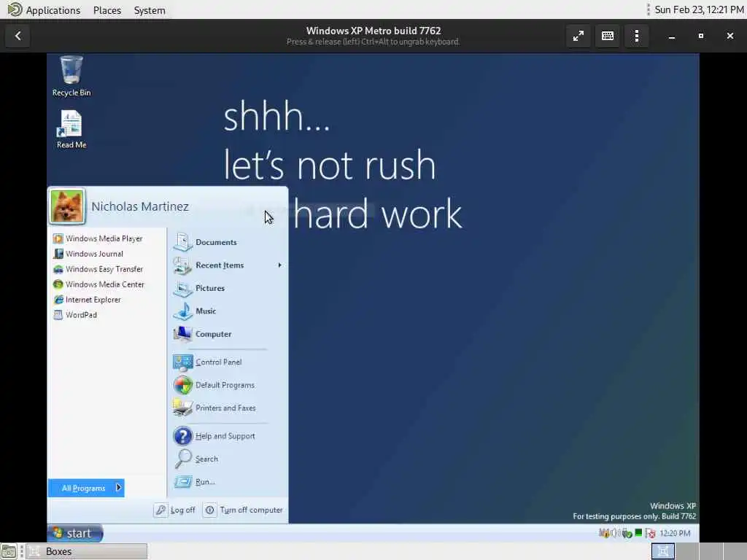Start Windows Easy Transfer icon
The width and height of the screenshot is (747, 560).
click(58, 269)
